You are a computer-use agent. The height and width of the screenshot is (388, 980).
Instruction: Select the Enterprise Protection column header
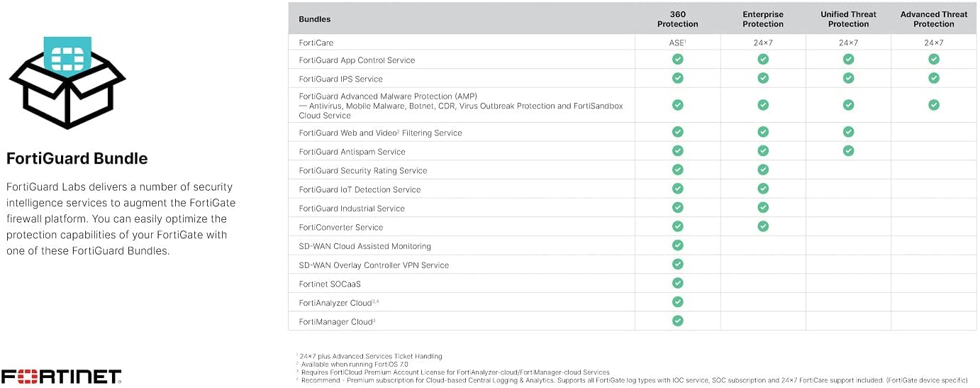pyautogui.click(x=763, y=19)
